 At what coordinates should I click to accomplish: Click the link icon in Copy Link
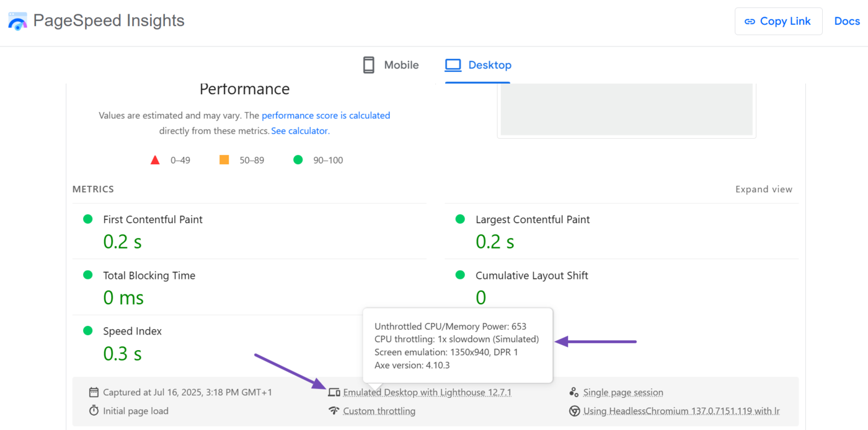click(x=750, y=22)
